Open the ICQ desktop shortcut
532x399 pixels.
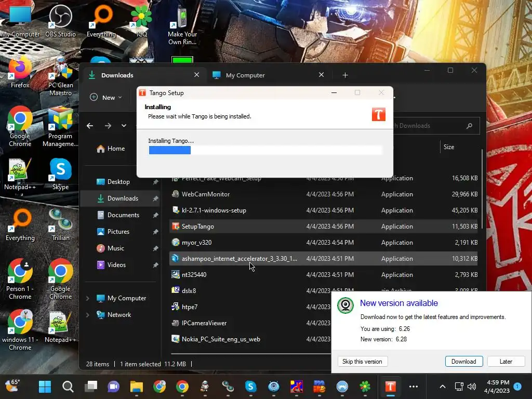point(141,21)
